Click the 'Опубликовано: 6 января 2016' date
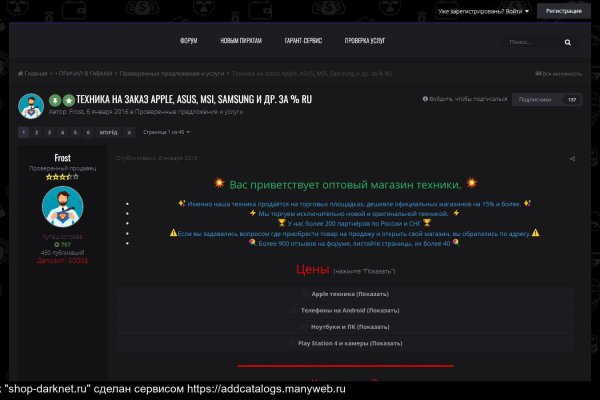 pyautogui.click(x=157, y=158)
